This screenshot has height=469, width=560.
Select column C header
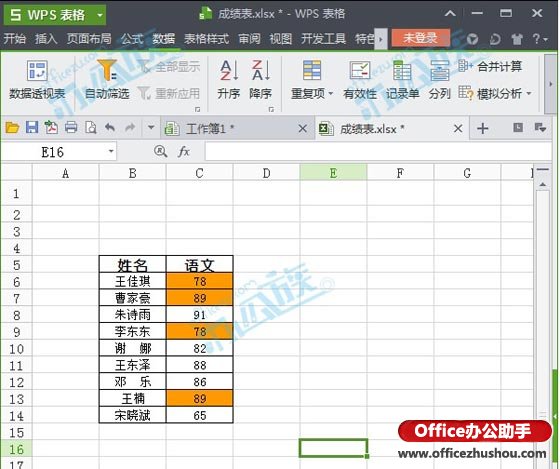coord(199,173)
